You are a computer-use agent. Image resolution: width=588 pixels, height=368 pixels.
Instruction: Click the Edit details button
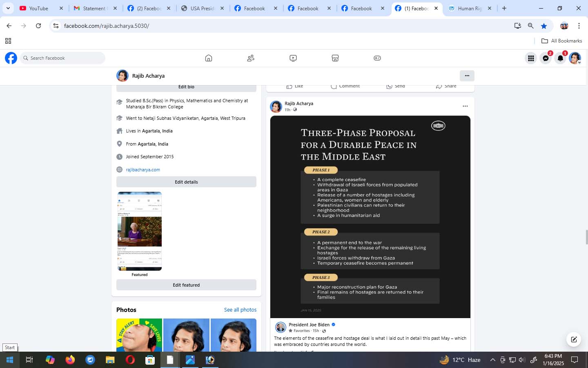click(186, 182)
